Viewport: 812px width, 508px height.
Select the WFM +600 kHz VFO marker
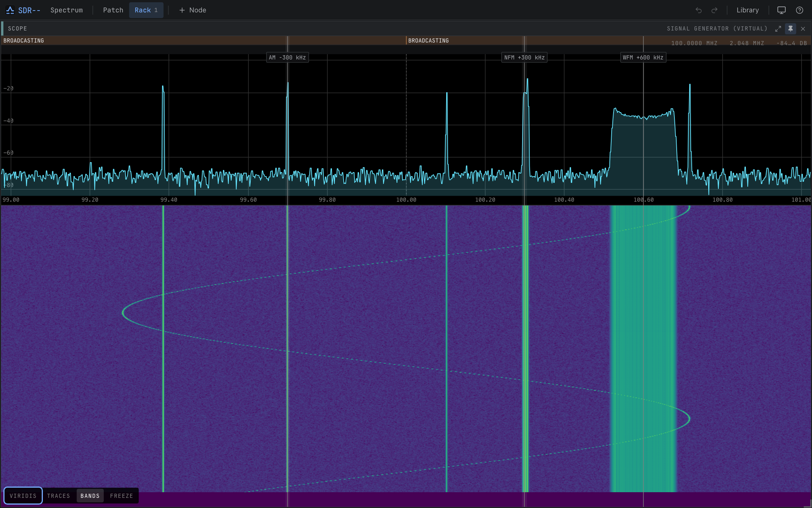tap(643, 58)
